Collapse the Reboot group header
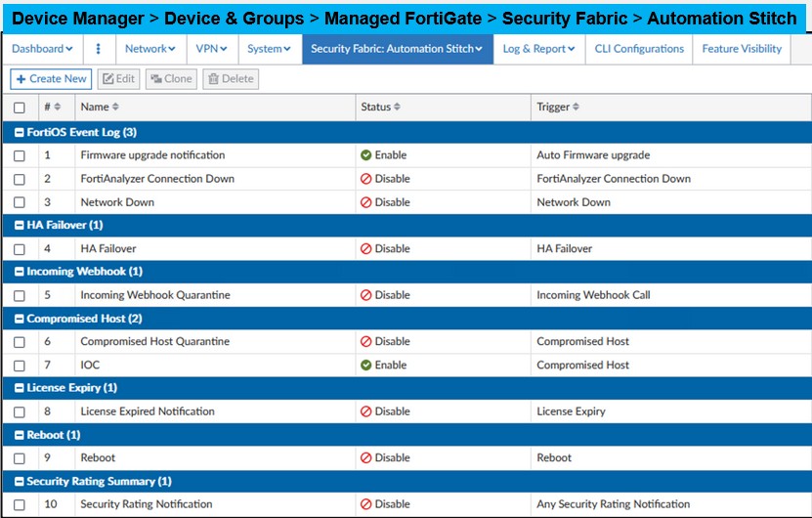Screen dimensions: 812x518 [x=20, y=435]
